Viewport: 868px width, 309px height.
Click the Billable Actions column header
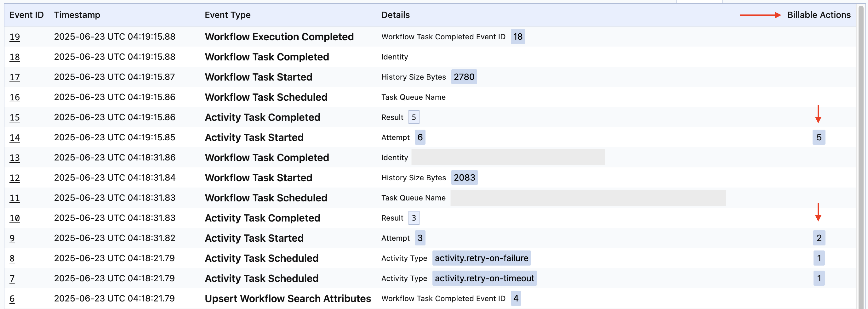(x=819, y=15)
